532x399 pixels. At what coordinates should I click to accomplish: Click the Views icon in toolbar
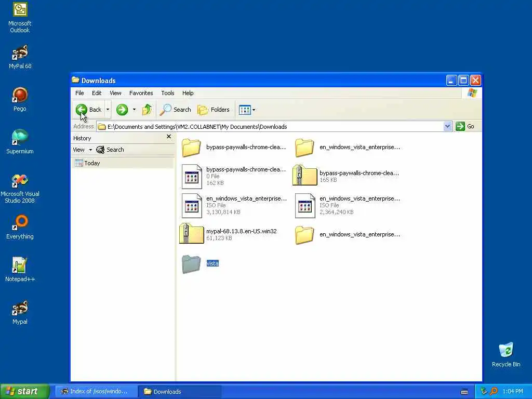pyautogui.click(x=245, y=110)
